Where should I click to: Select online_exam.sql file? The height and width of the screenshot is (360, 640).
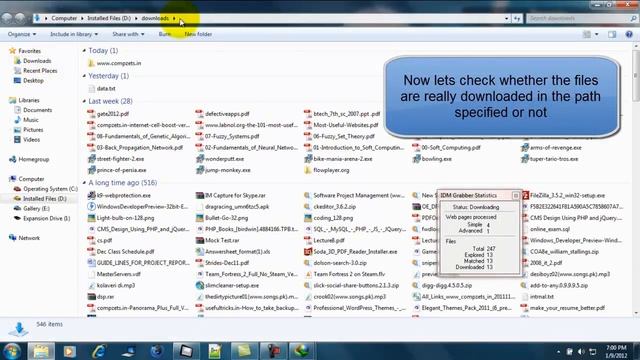[x=545, y=229]
